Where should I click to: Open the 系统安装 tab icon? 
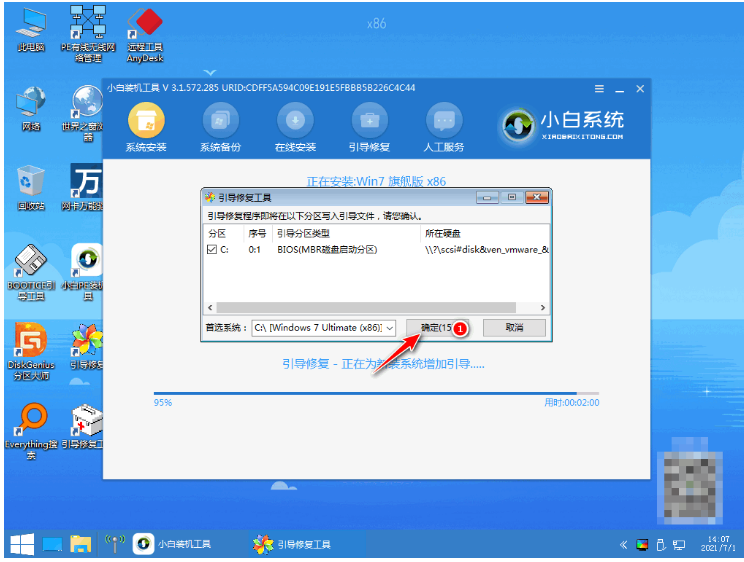pyautogui.click(x=146, y=122)
